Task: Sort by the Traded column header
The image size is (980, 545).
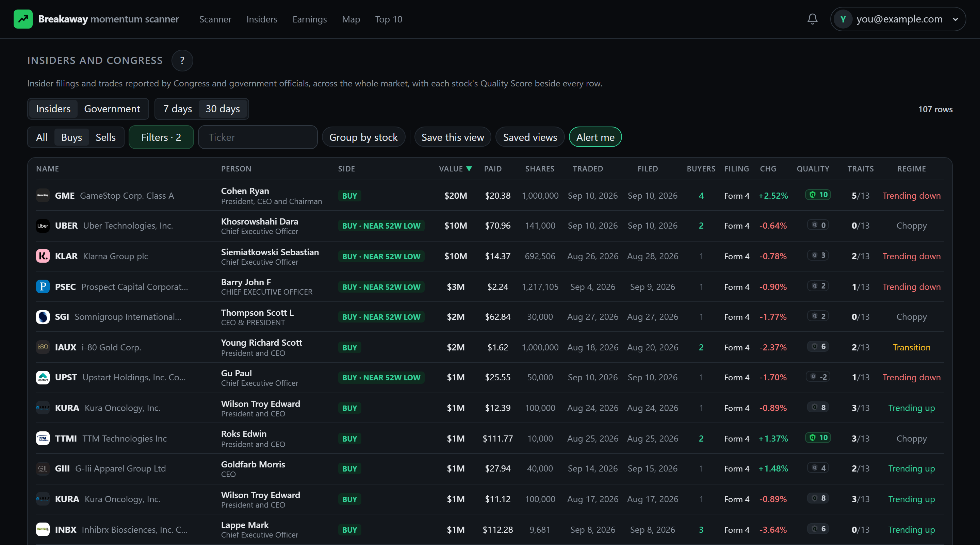Action: pos(588,169)
